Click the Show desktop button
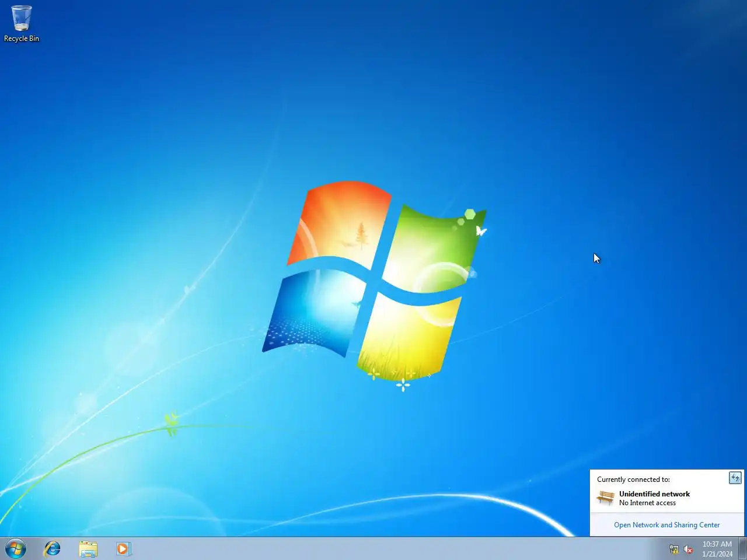This screenshot has height=560, width=747. (x=742, y=549)
